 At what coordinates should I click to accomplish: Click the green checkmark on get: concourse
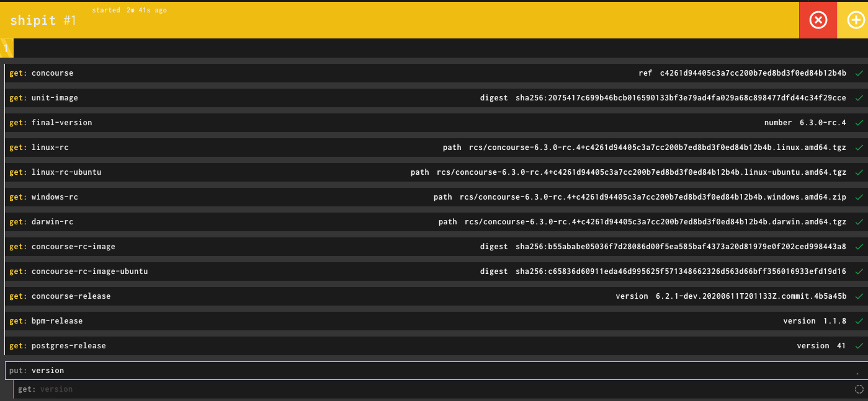click(859, 73)
